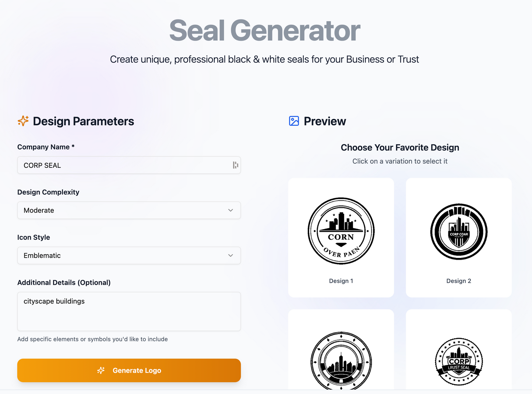
Task: Open the Design Complexity dropdown
Action: tap(128, 210)
